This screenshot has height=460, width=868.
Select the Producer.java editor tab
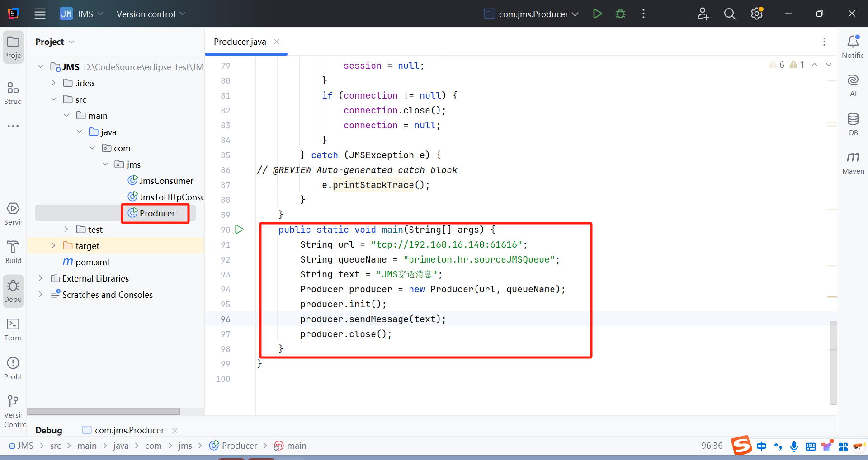240,42
